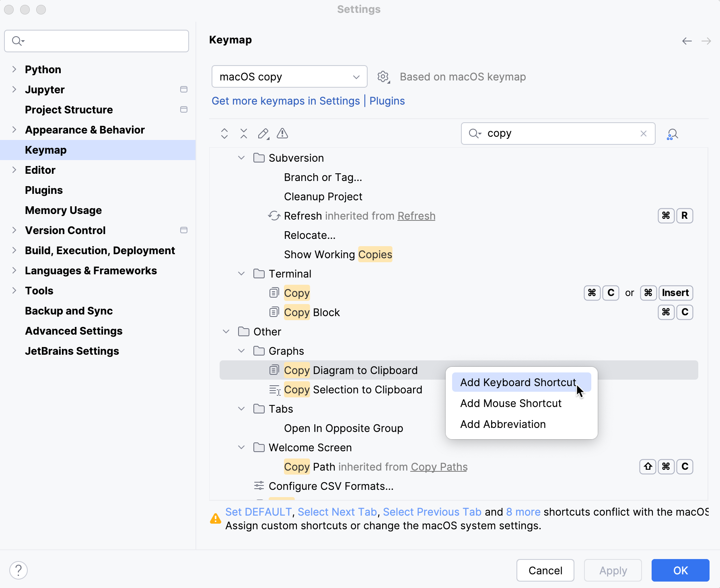720x588 pixels.
Task: Click the 8 more conflicts link
Action: (x=523, y=512)
